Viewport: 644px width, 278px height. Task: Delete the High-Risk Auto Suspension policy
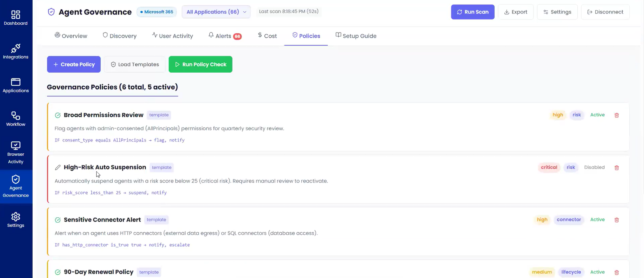[617, 168]
